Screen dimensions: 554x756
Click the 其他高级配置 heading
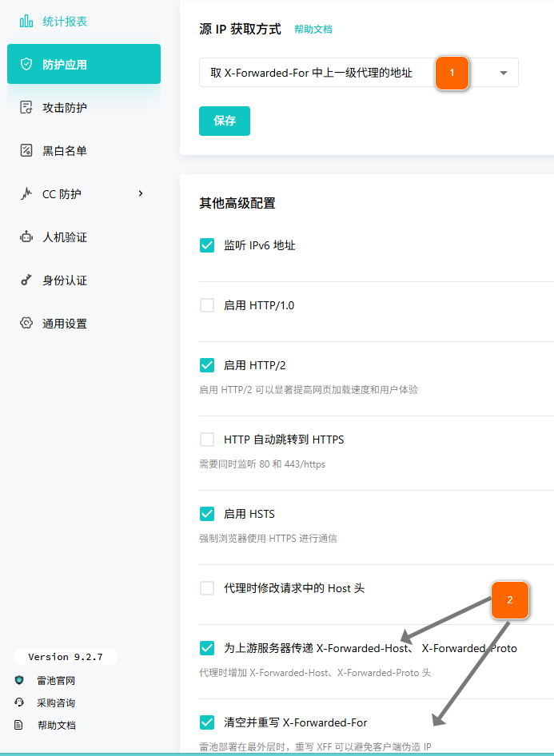click(x=237, y=203)
